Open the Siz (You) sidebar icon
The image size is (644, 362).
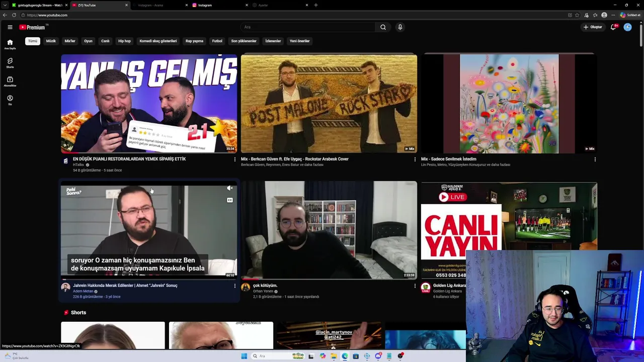pos(10,100)
